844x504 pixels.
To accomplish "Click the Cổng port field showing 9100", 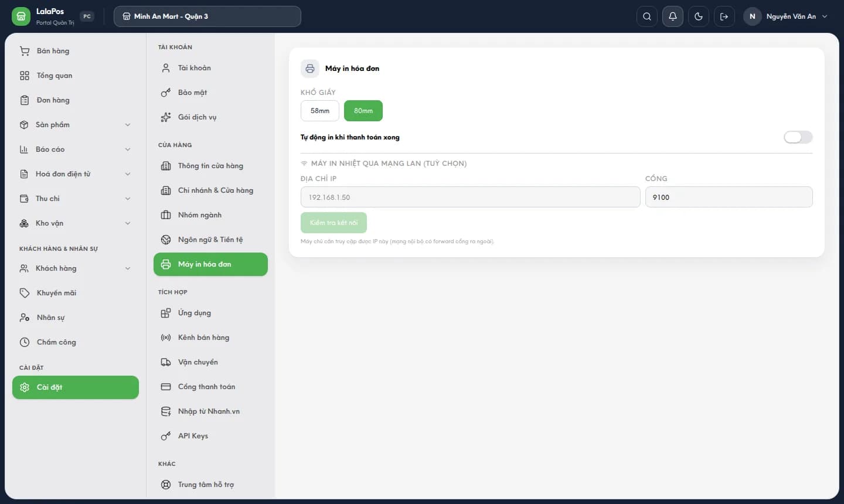I will pyautogui.click(x=729, y=197).
